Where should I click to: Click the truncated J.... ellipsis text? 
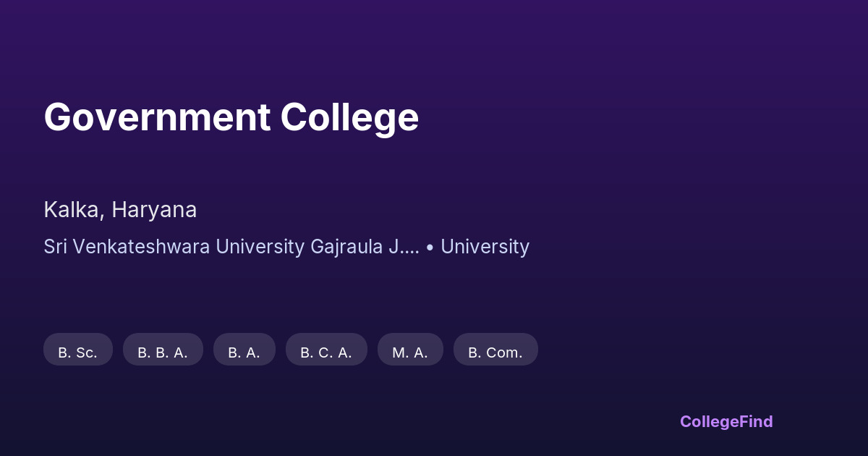[404, 247]
